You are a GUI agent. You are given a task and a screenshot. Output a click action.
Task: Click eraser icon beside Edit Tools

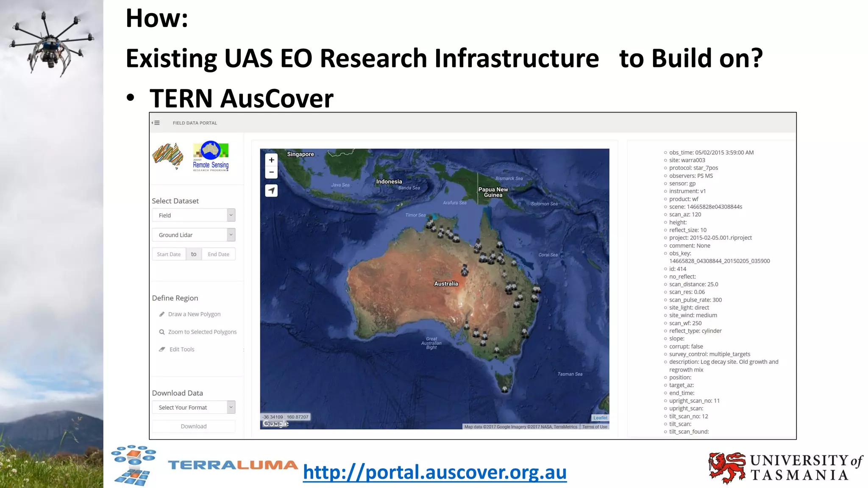coord(161,349)
